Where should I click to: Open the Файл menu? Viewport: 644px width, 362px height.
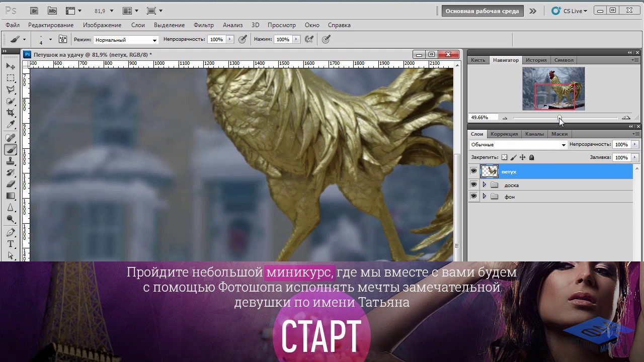pos(13,25)
